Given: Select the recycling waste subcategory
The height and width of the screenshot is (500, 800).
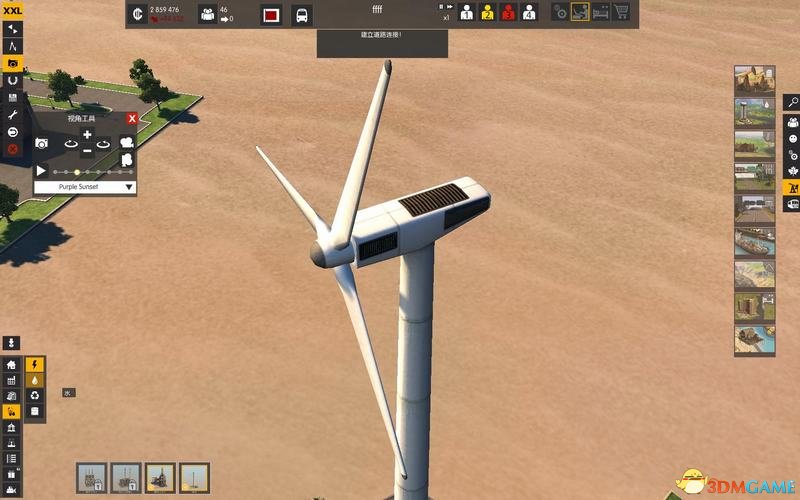Looking at the screenshot, I should (x=35, y=395).
